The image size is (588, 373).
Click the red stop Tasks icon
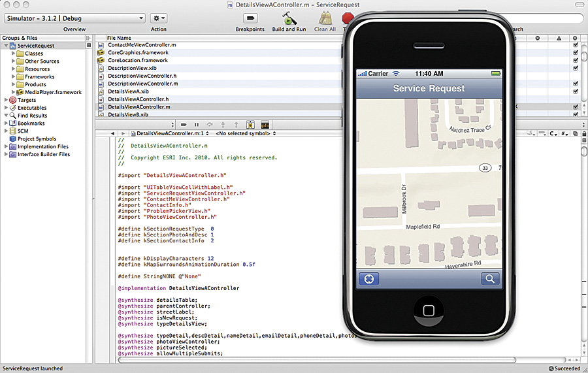348,18
